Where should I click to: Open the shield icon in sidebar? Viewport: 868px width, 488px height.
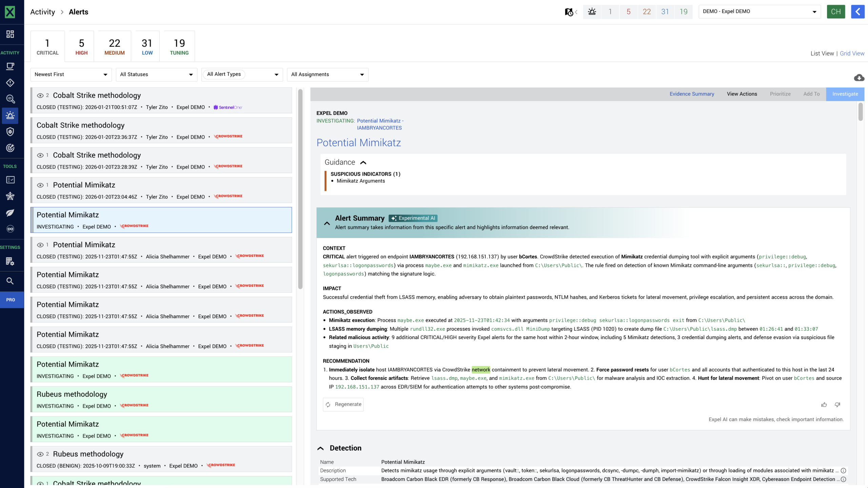coord(10,132)
